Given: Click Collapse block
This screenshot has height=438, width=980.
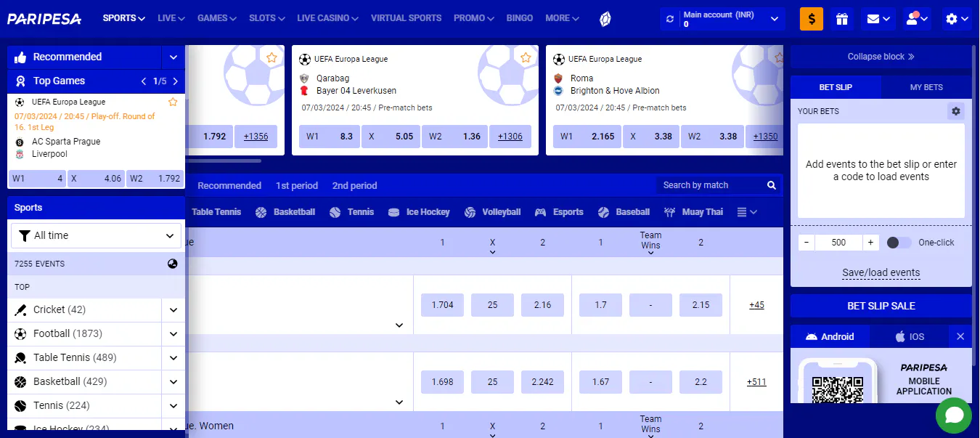Looking at the screenshot, I should point(881,57).
